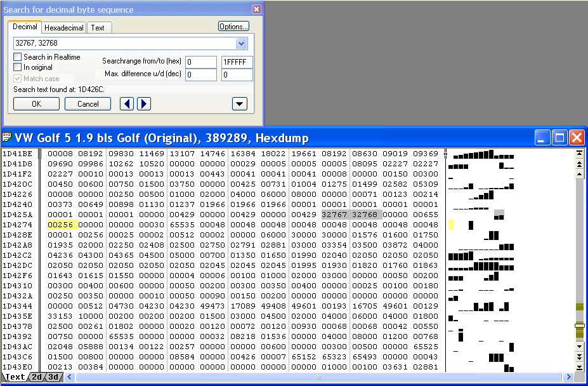
Task: Click the address 1D425A in the address column
Action: (x=18, y=215)
